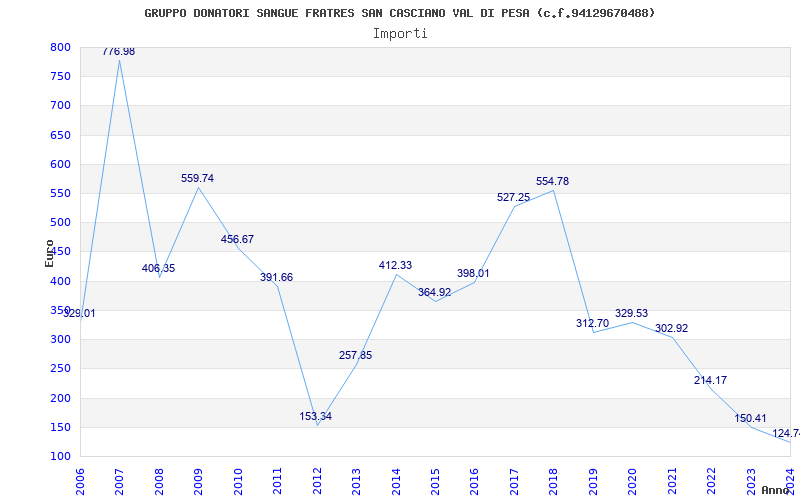Click the 312.70 value label

(592, 323)
